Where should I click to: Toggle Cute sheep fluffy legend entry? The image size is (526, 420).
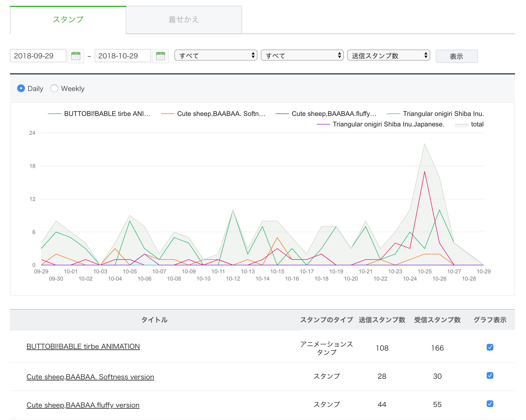pos(326,114)
